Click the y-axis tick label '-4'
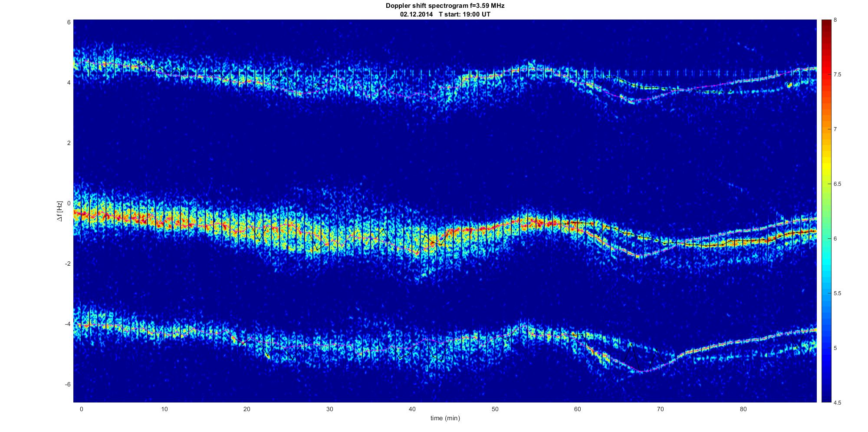868x432 pixels. point(67,324)
